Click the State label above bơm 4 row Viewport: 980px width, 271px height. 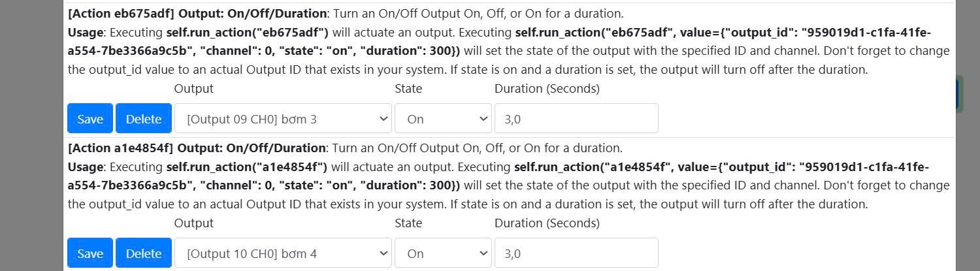point(408,223)
